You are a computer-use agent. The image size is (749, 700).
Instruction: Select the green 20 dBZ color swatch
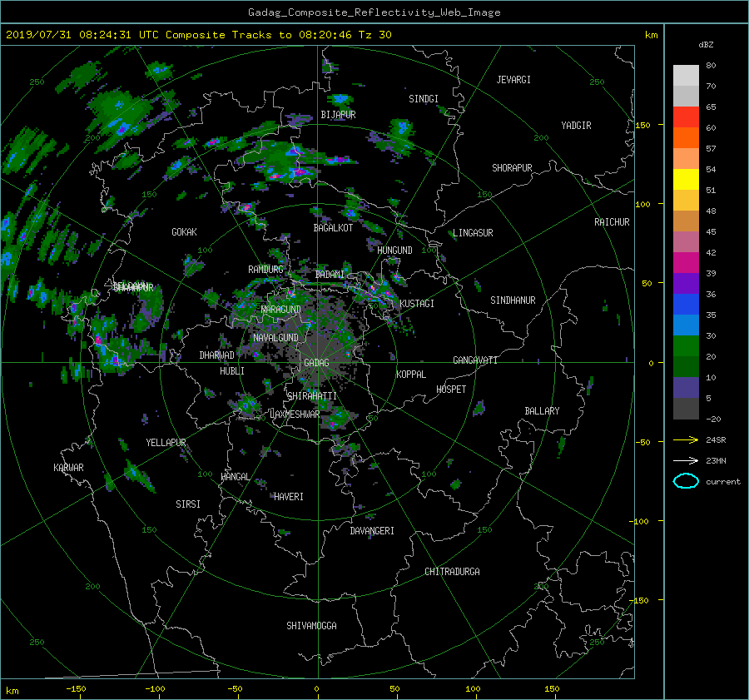click(x=686, y=346)
